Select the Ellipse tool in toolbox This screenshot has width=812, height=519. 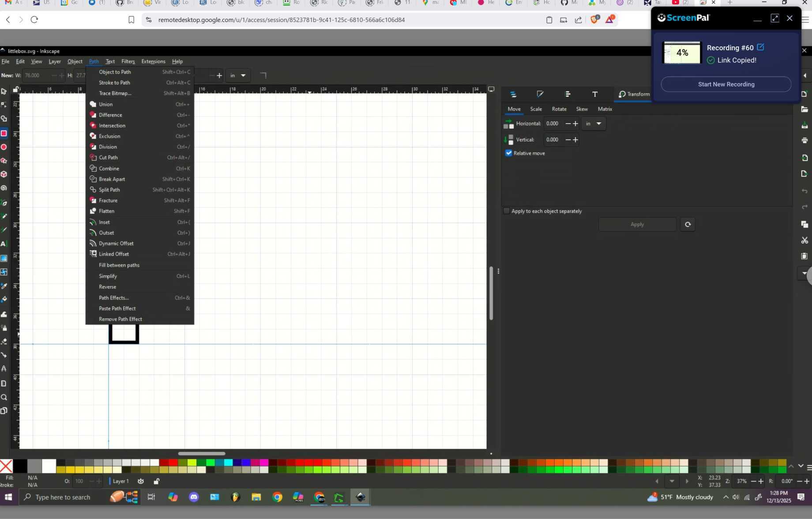tap(4, 147)
